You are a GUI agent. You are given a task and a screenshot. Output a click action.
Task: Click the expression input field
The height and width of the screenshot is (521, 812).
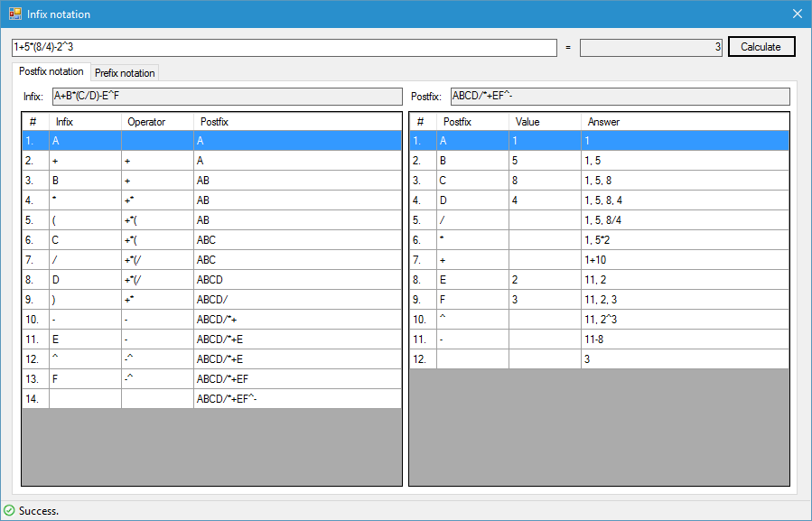click(x=284, y=47)
